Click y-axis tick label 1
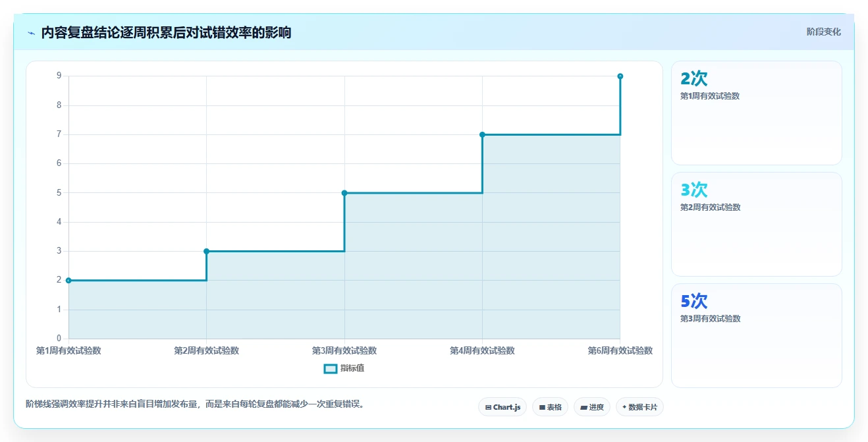 coord(59,310)
